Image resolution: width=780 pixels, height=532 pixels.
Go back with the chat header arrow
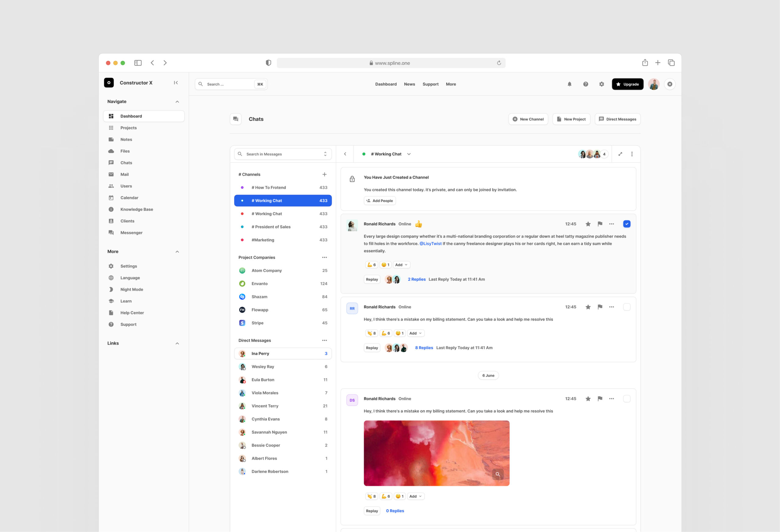tap(345, 154)
